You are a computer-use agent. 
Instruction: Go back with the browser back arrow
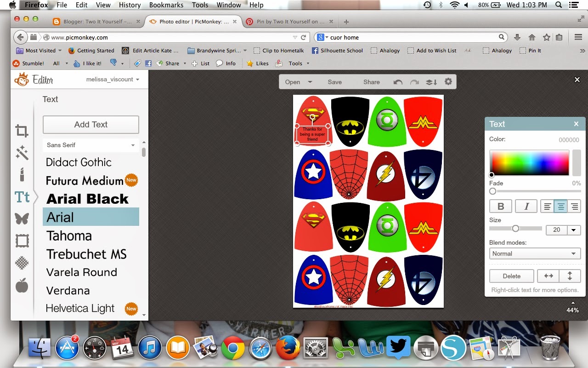pyautogui.click(x=20, y=37)
